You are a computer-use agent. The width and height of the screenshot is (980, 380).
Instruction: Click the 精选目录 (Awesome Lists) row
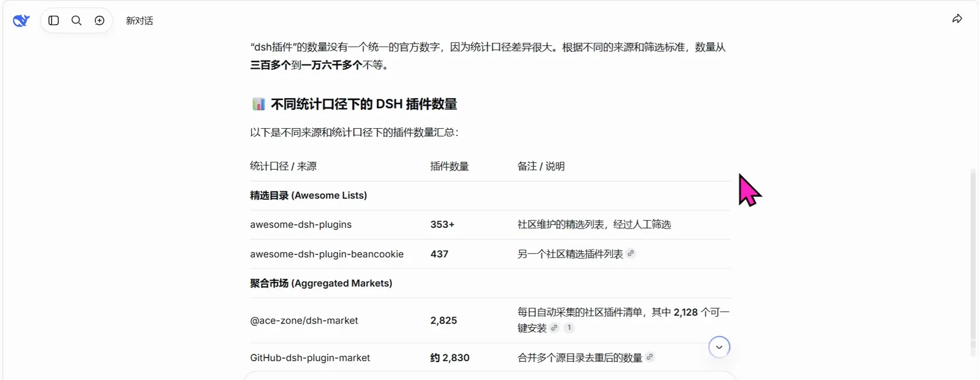coord(490,196)
